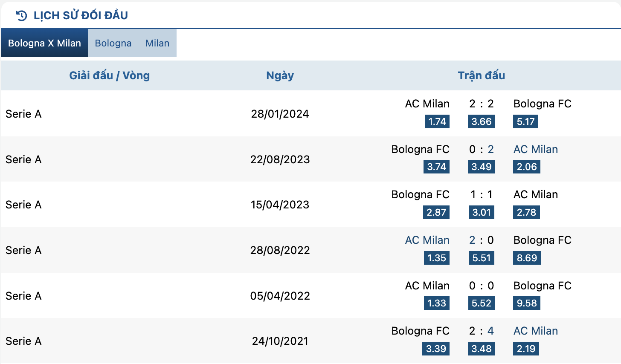This screenshot has width=621, height=364.
Task: Click the Trận đấu column header
Action: pyautogui.click(x=482, y=75)
